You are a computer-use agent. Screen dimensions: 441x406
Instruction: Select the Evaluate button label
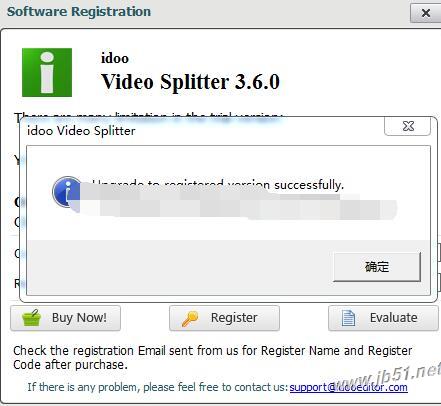coord(393,318)
